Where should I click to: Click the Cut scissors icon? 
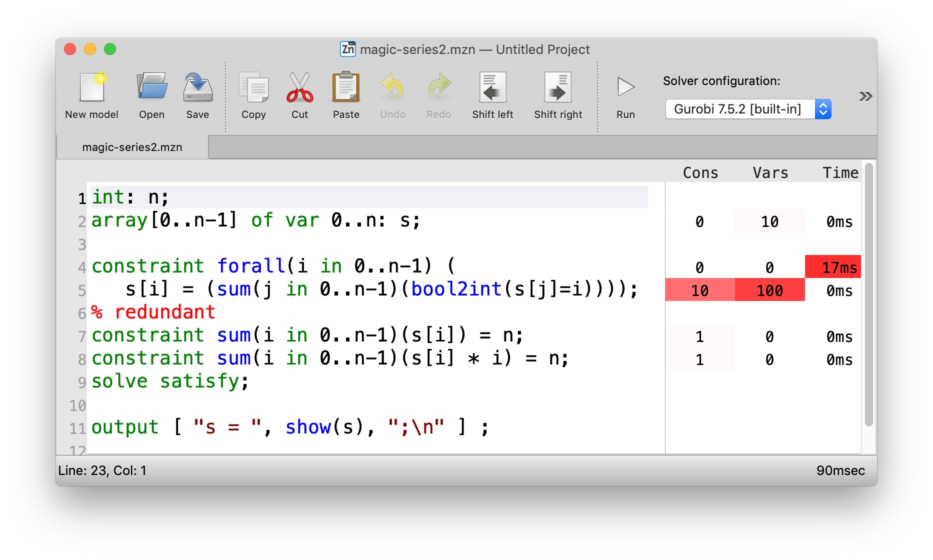click(299, 88)
